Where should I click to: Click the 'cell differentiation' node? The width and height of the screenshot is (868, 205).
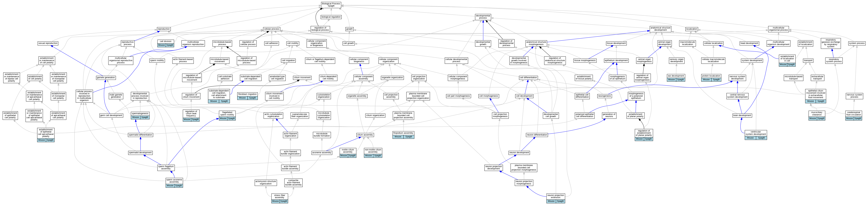(528, 78)
